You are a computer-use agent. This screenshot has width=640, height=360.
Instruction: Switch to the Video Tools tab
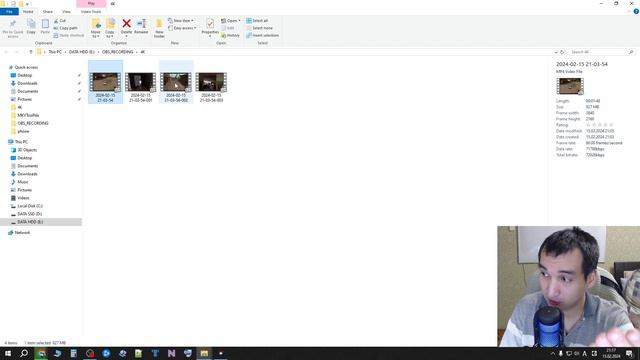[x=91, y=12]
